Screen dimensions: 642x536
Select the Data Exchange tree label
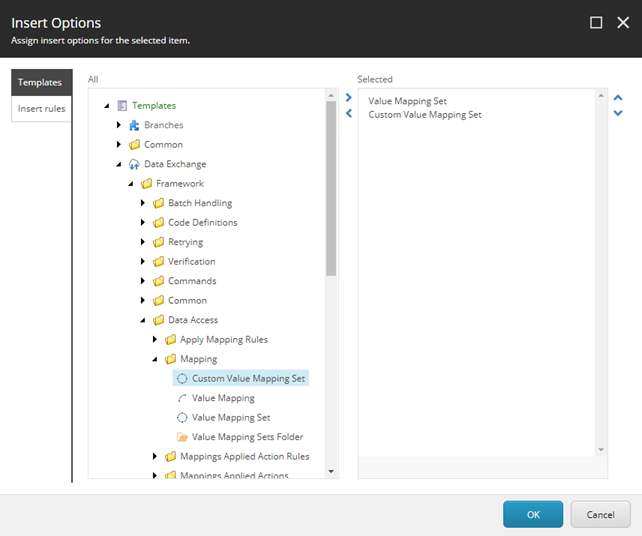pyautogui.click(x=175, y=164)
